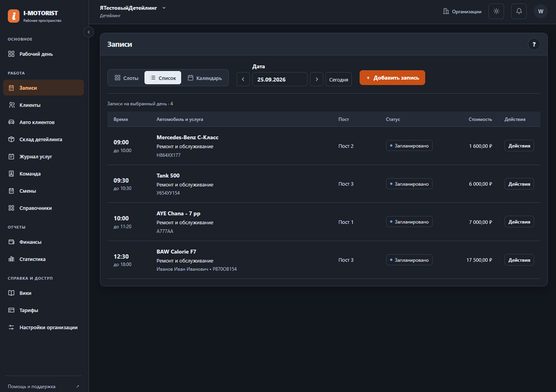Viewport: 556px width, 392px height.
Task: Open the user avatar W menu
Action: pos(541,11)
